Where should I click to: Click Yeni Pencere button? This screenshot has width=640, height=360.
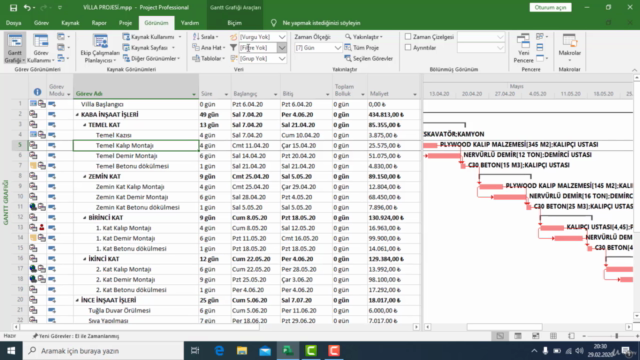click(523, 48)
